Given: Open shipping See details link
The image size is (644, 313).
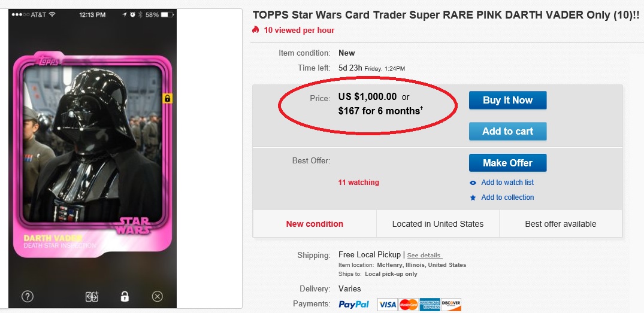Looking at the screenshot, I should click(424, 256).
